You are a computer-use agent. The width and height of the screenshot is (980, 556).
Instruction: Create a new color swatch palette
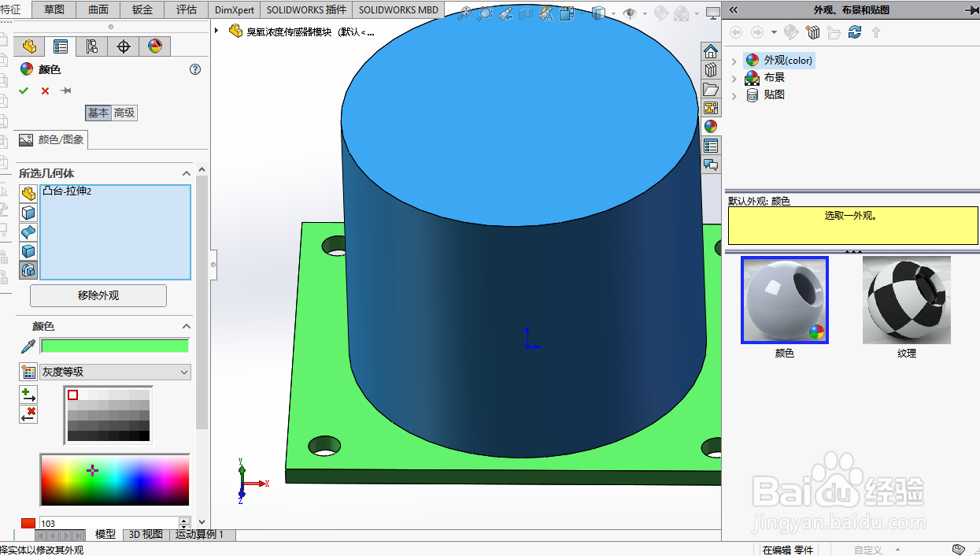click(28, 372)
